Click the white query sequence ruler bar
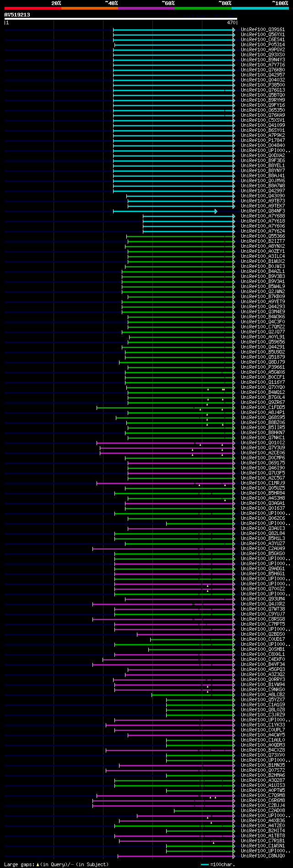This screenshot has height=868, width=293. click(121, 19)
